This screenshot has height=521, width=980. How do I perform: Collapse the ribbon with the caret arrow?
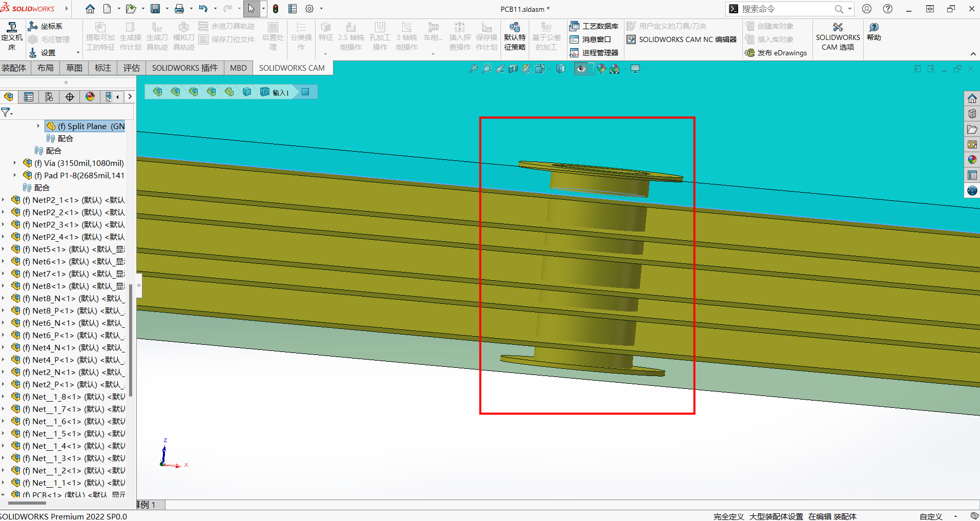[973, 54]
